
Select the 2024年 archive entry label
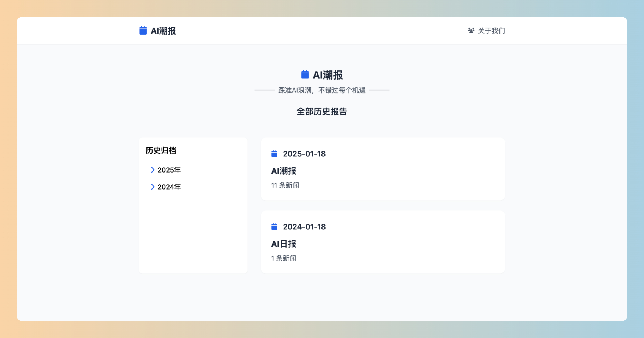click(x=169, y=187)
